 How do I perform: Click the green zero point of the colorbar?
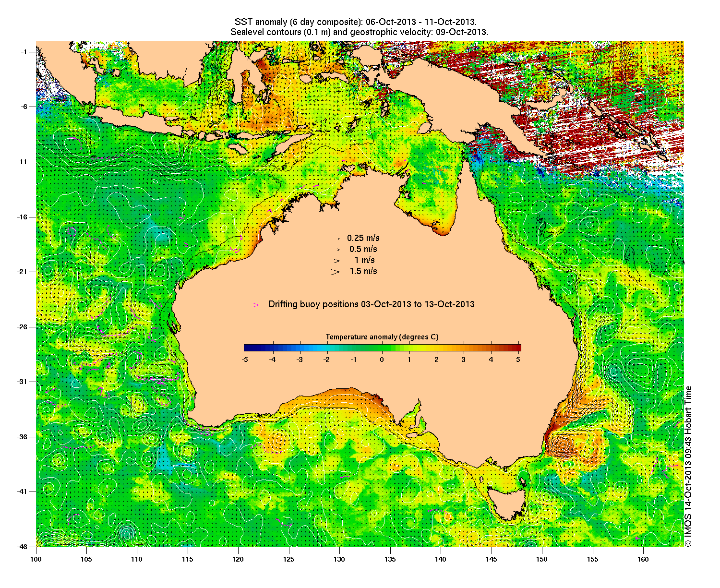point(382,348)
